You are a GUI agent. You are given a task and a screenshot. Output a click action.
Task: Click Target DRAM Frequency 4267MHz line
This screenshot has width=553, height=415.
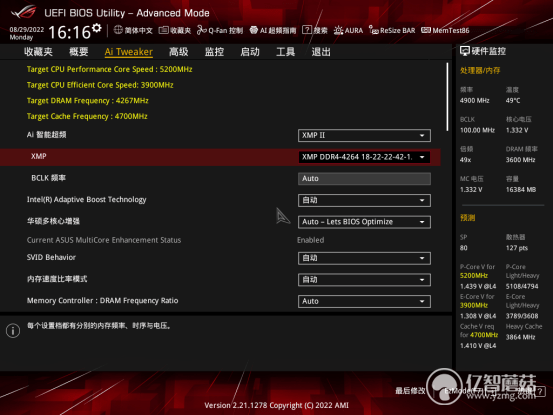pos(87,100)
